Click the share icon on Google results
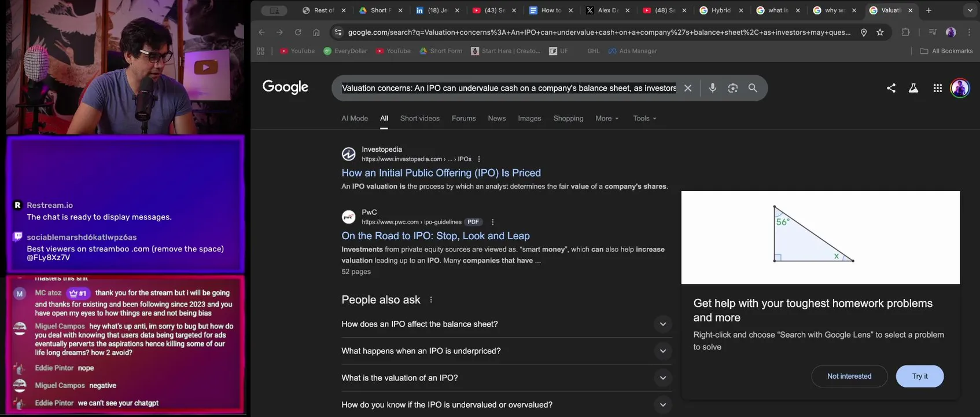980x417 pixels. [891, 88]
